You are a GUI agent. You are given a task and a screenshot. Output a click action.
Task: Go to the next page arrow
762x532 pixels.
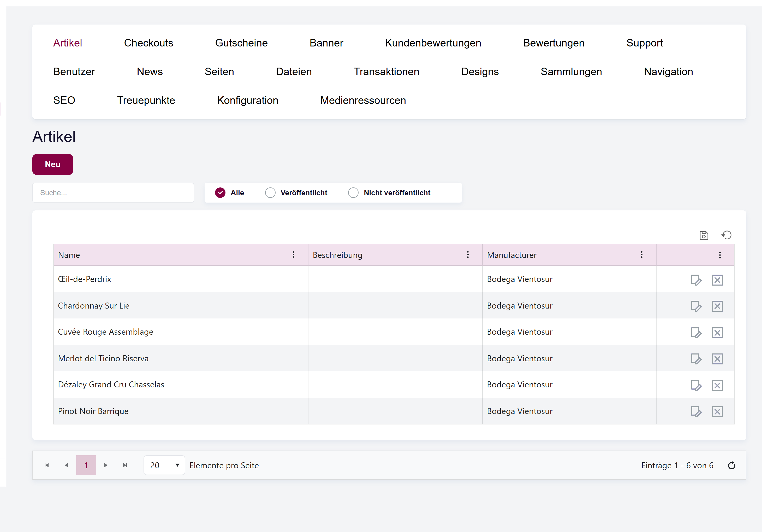click(x=105, y=465)
